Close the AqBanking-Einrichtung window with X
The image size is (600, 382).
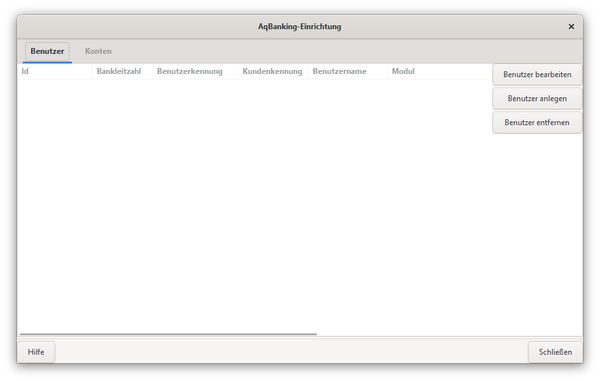point(571,26)
